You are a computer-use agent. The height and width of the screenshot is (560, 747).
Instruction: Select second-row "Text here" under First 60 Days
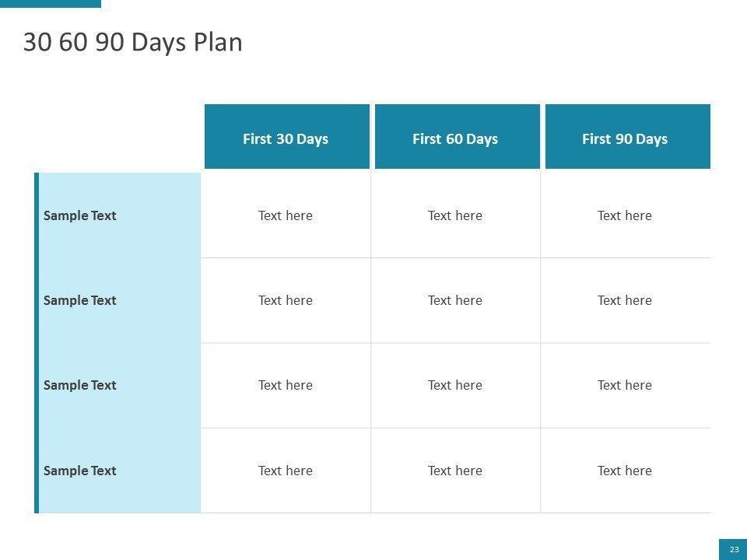click(455, 300)
